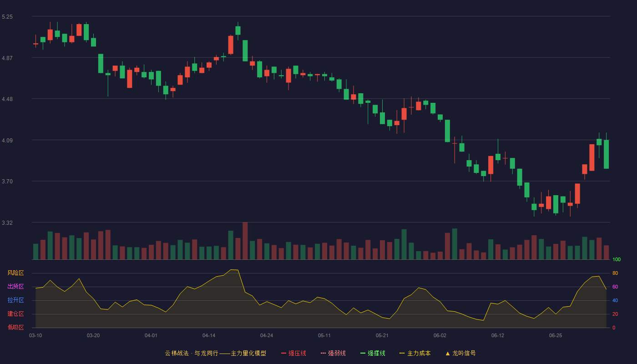
Task: Click the 低吸区 zone label
Action: [x=15, y=327]
